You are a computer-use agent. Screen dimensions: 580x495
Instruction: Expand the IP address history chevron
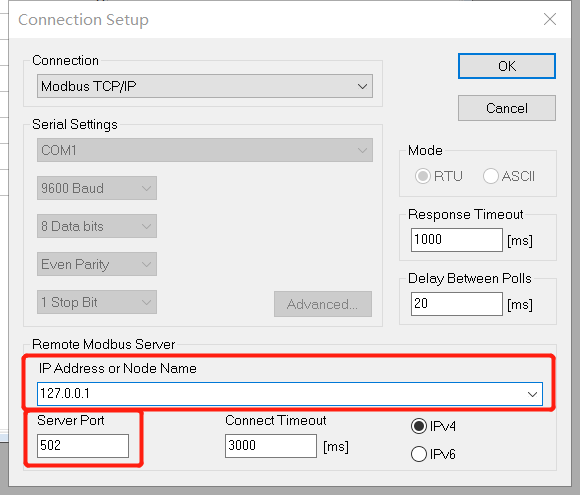(x=532, y=394)
